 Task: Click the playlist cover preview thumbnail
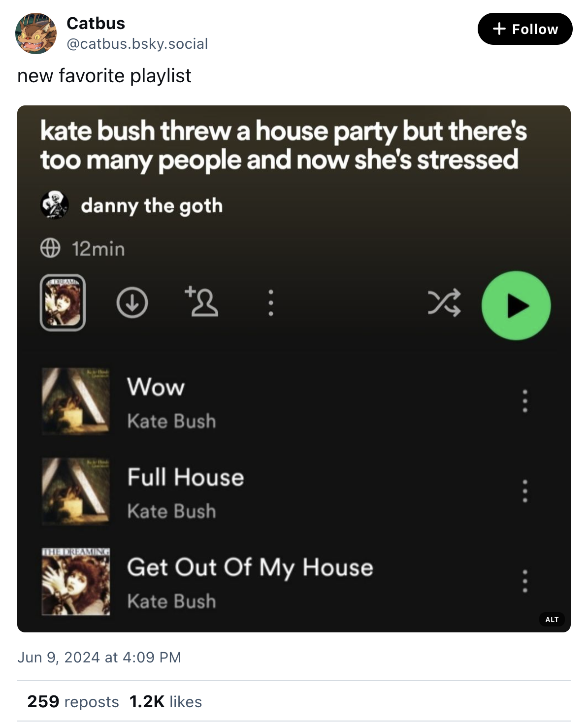click(x=63, y=302)
